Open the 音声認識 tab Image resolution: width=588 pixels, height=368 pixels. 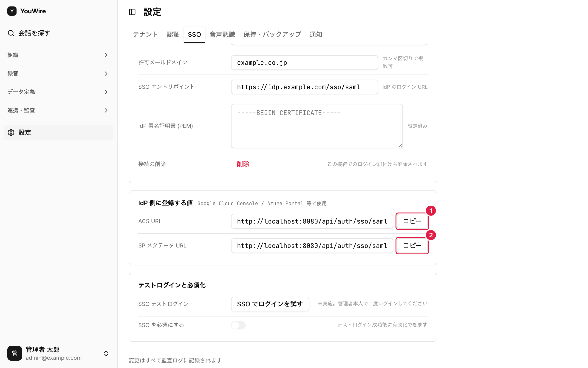tap(222, 34)
